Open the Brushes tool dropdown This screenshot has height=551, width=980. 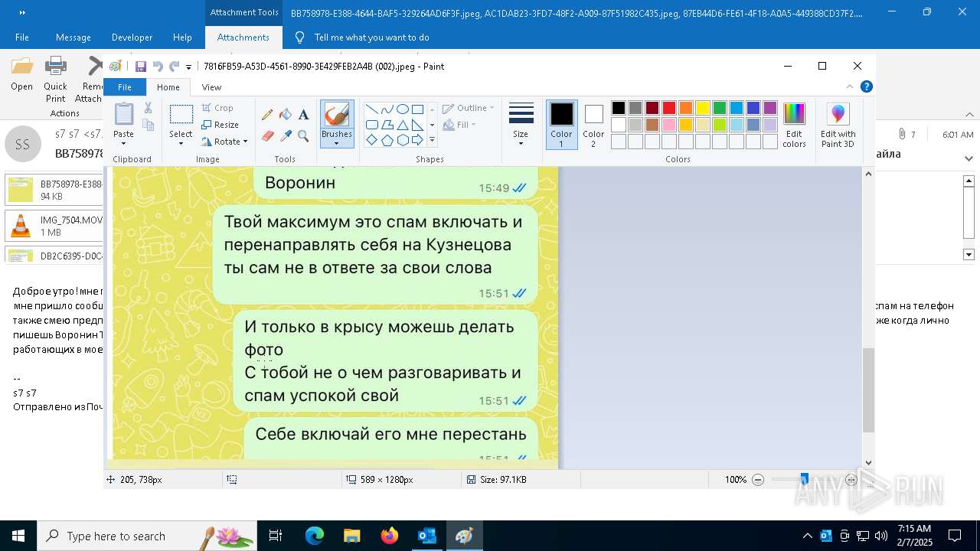coord(336,143)
